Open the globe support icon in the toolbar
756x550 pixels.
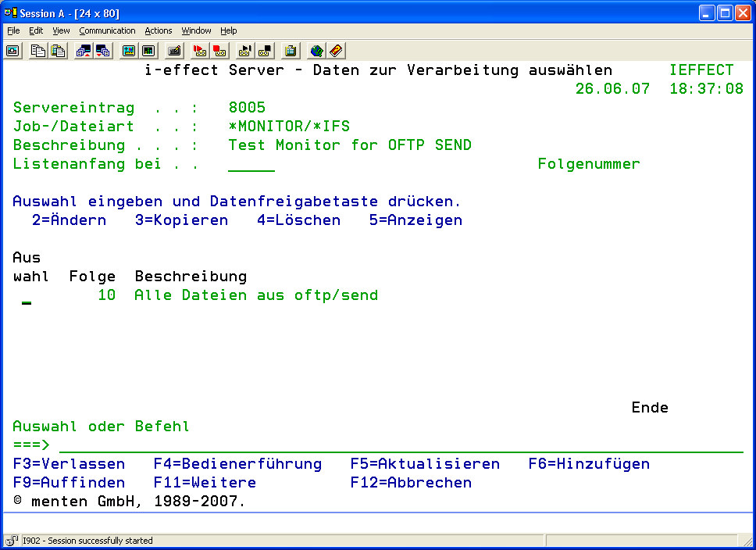pos(316,51)
